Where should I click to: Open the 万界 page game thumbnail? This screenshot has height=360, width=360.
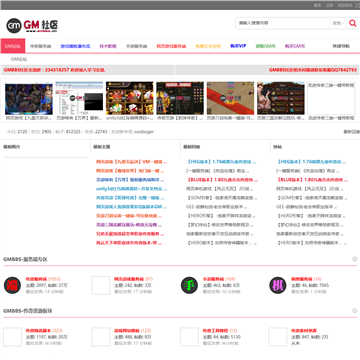click(x=79, y=98)
